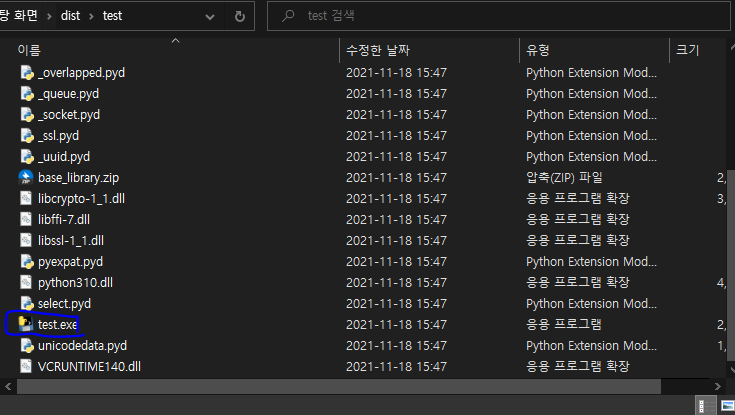Click the base_library.zip archive icon
This screenshot has height=415, width=735.
tap(26, 178)
